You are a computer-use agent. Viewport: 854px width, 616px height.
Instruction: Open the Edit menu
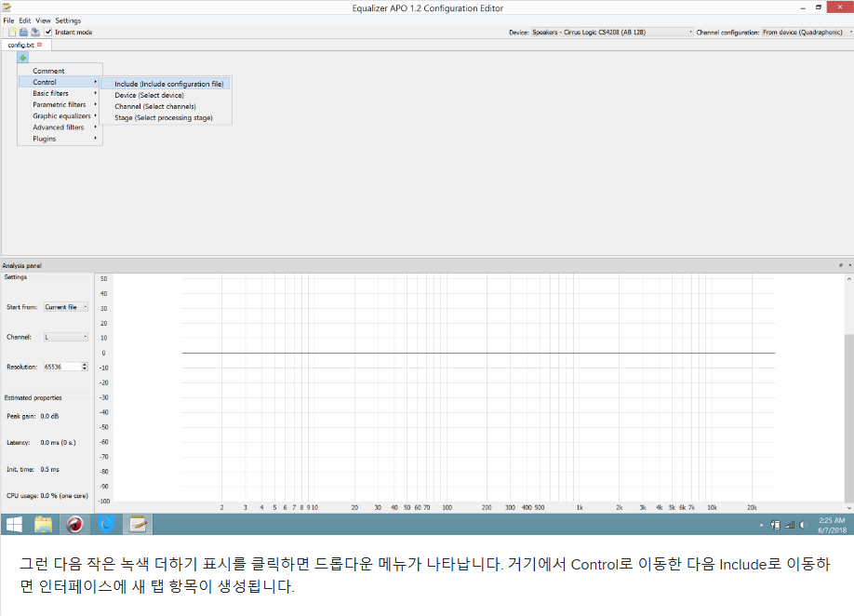[x=25, y=20]
